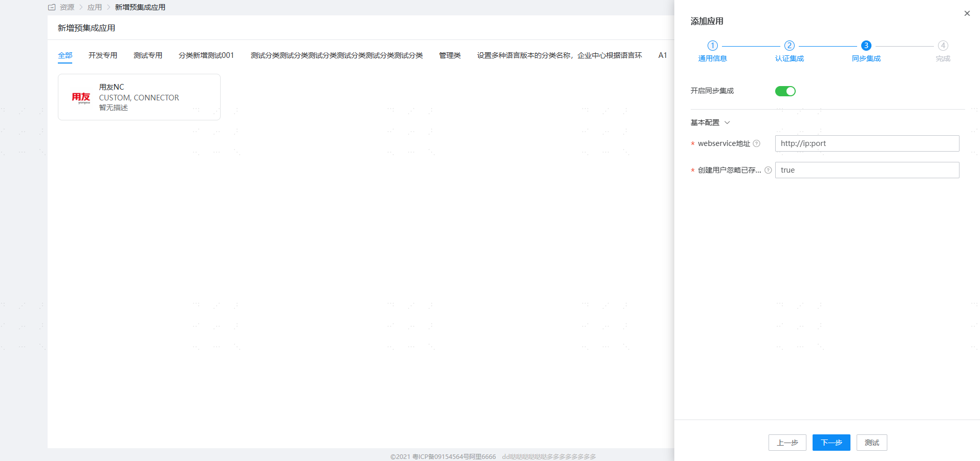Click the 下一步 button

tap(831, 443)
